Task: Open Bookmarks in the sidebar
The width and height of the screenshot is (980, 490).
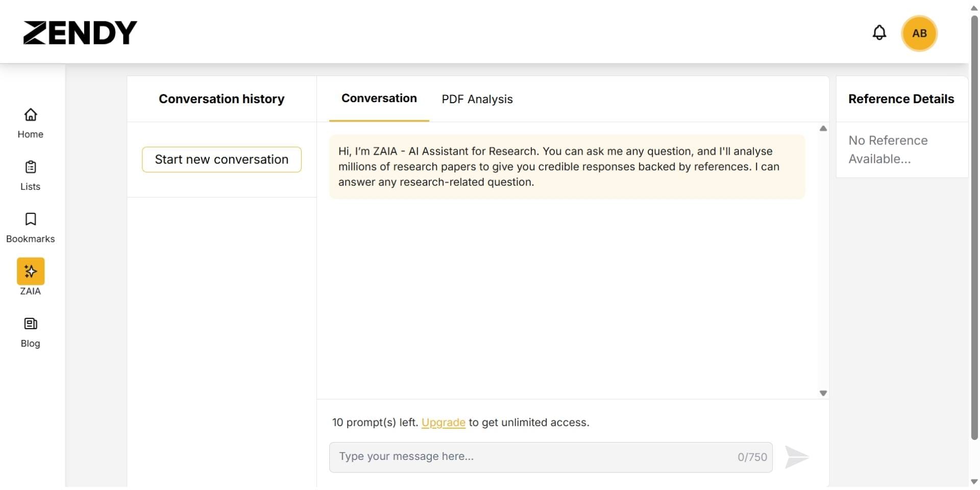Action: coord(31,228)
